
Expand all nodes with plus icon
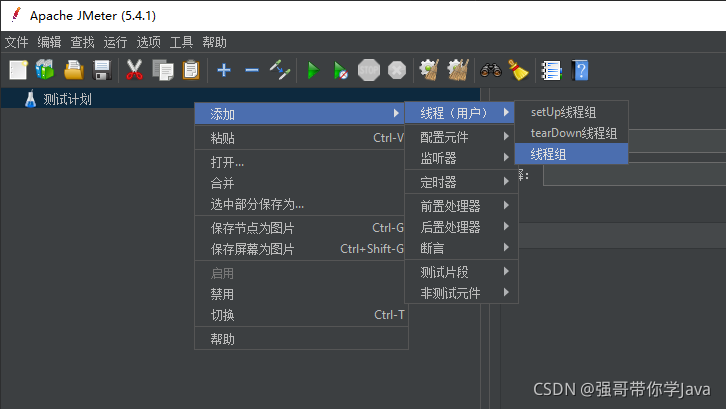pos(224,70)
